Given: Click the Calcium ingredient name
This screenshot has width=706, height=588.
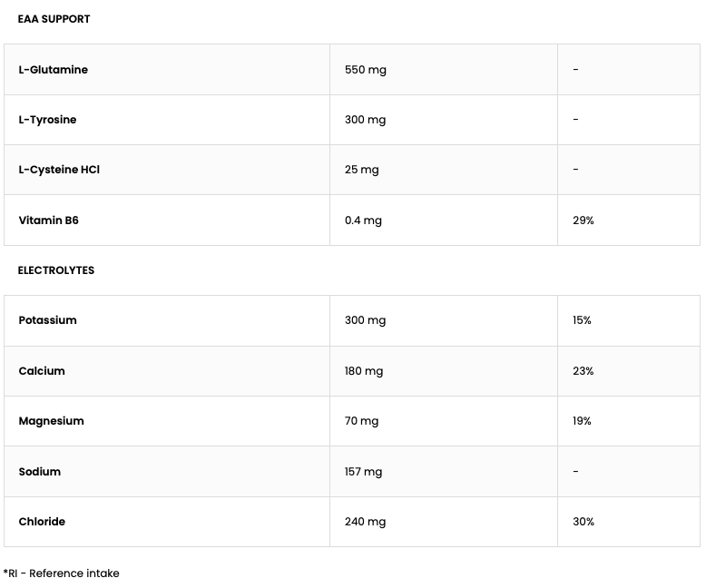Looking at the screenshot, I should 42,371.
